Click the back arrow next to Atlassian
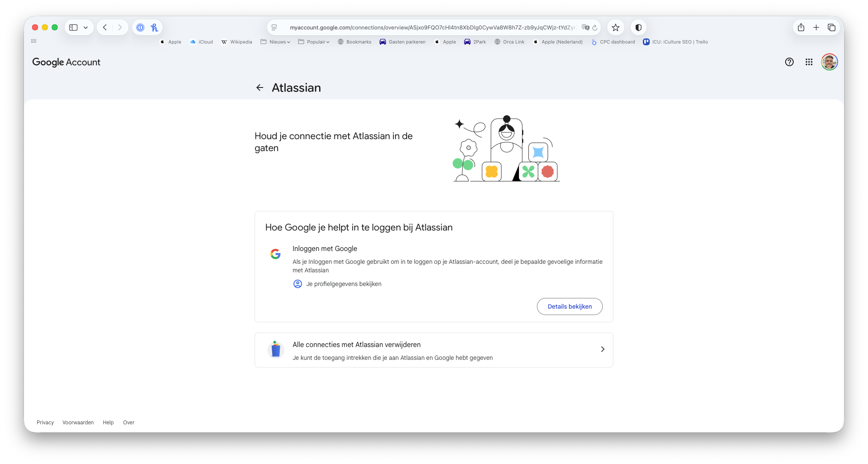Image resolution: width=868 pixels, height=464 pixels. 260,88
